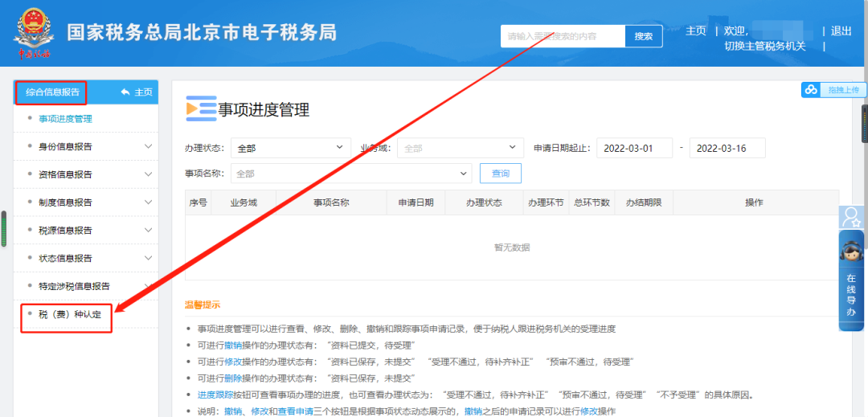Image resolution: width=868 pixels, height=417 pixels.
Task: Click the cloud icon in 拖拽上传
Action: pos(811,90)
